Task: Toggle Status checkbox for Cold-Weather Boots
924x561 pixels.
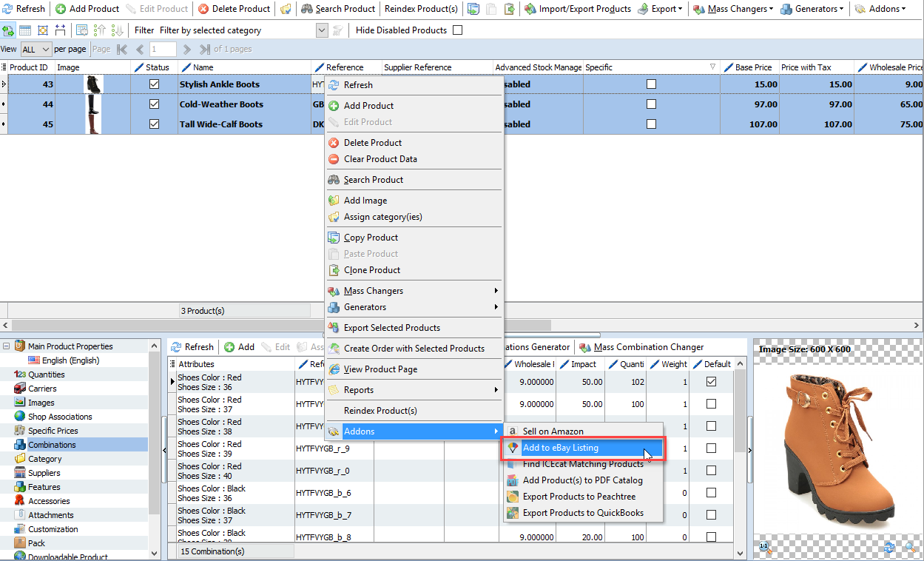Action: 154,104
